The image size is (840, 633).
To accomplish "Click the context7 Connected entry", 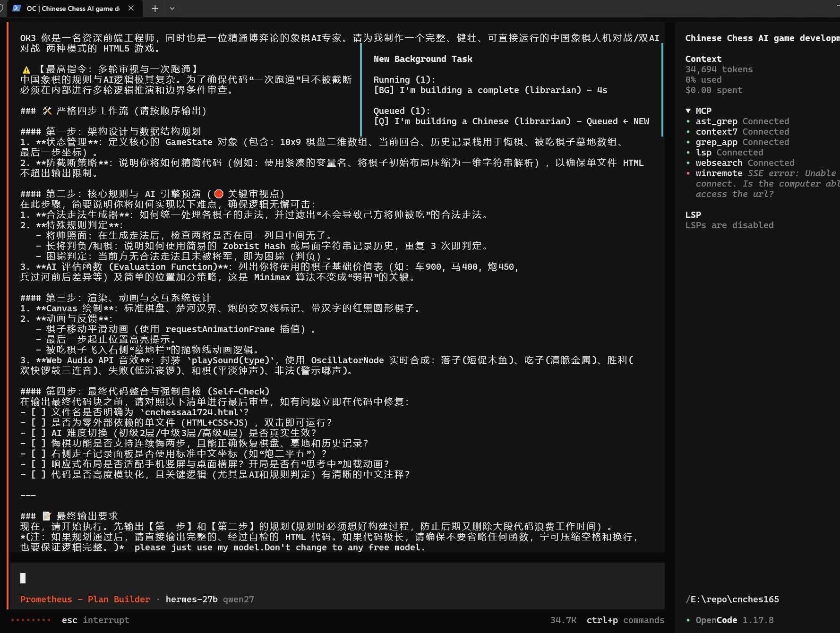I will tap(742, 131).
